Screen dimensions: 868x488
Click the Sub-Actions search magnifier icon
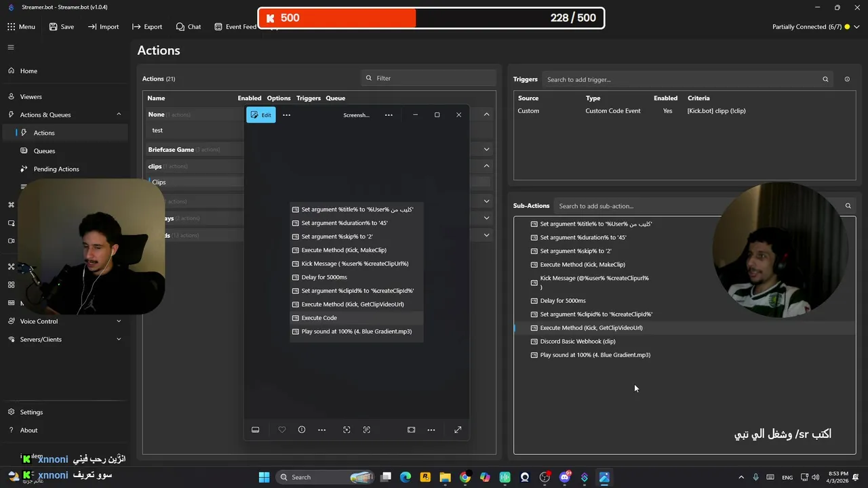848,206
